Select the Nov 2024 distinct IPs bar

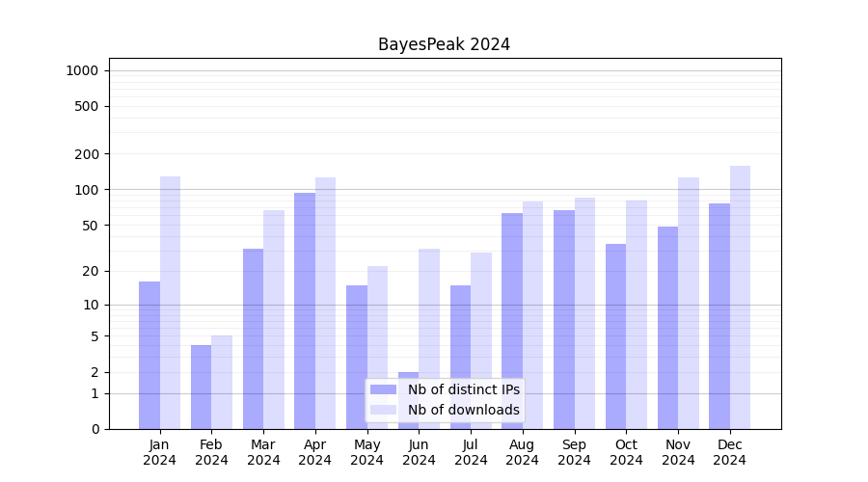coord(667,328)
